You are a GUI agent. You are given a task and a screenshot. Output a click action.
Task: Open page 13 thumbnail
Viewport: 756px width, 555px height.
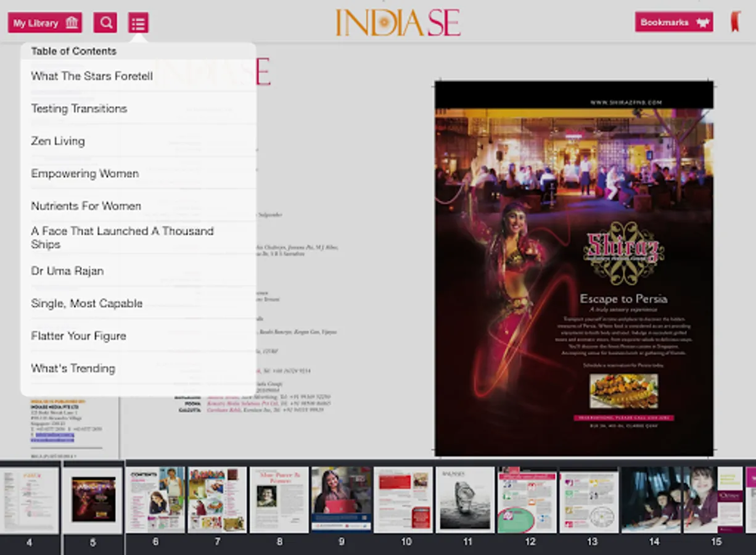click(x=590, y=500)
